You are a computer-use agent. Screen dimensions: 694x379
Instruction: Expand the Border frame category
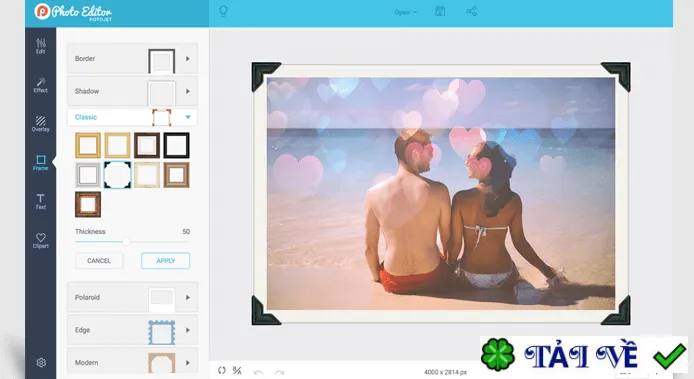(132, 58)
